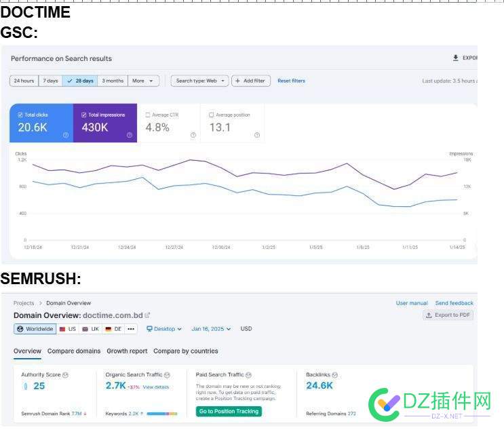Click the German flag icon

109,329
